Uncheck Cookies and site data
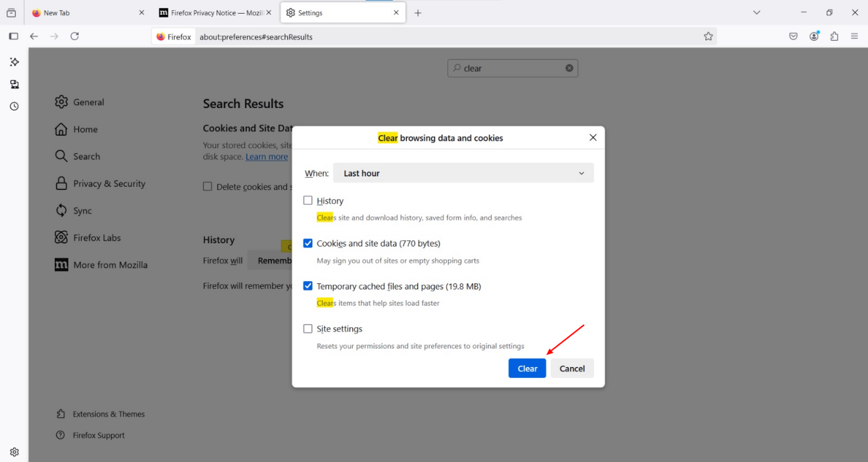Screen dimensions: 868x462 (x=308, y=243)
